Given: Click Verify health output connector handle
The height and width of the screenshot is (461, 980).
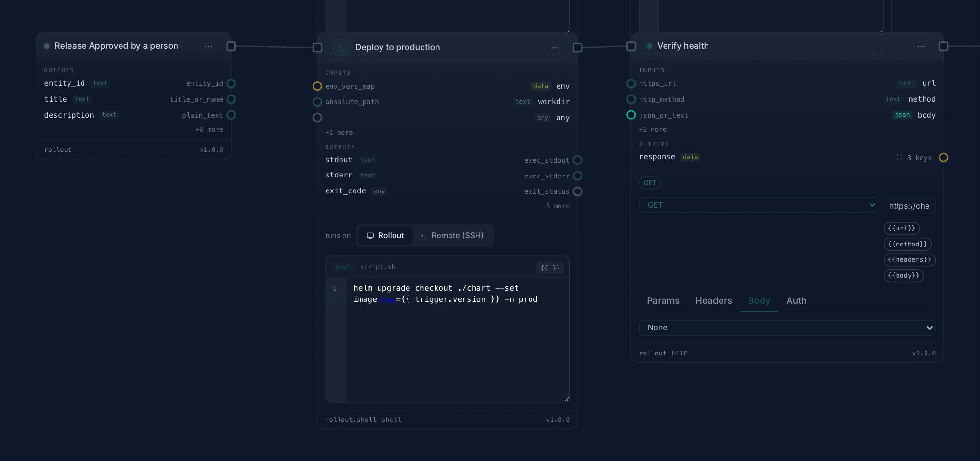Looking at the screenshot, I should tap(943, 46).
